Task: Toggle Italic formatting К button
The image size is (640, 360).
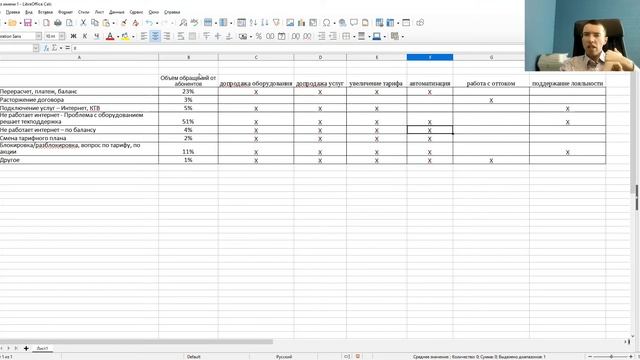Action: pos(85,36)
